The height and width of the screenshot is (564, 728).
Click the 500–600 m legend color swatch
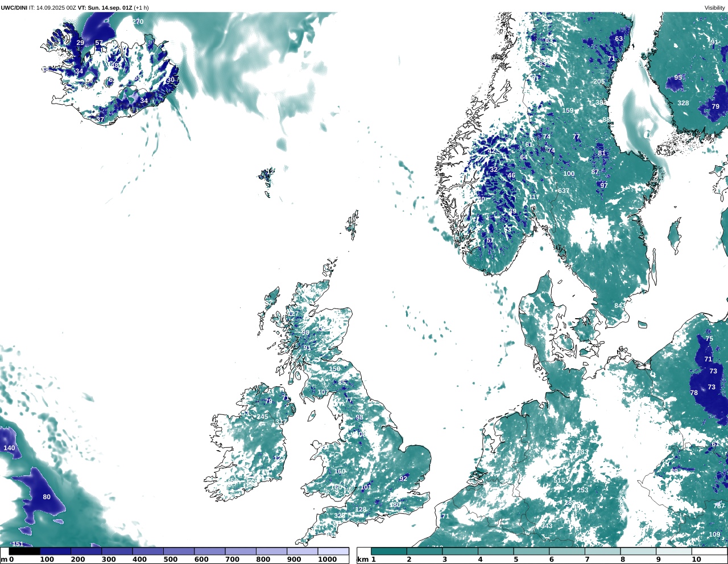coord(179,551)
